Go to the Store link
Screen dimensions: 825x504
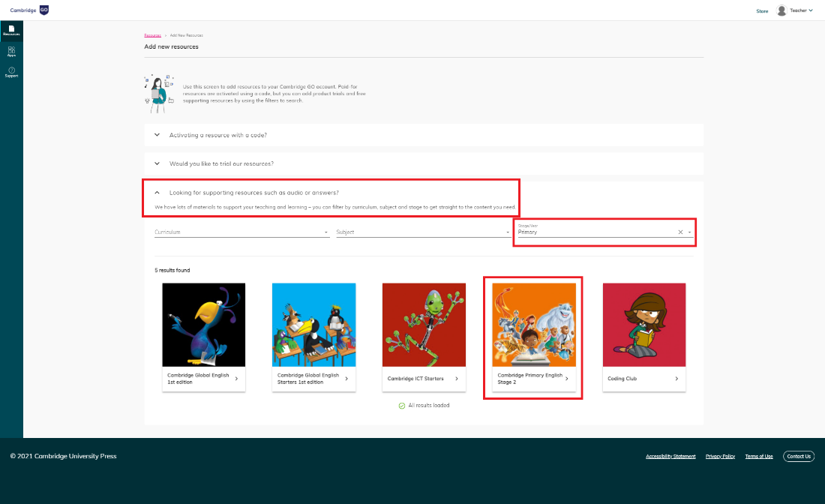762,11
